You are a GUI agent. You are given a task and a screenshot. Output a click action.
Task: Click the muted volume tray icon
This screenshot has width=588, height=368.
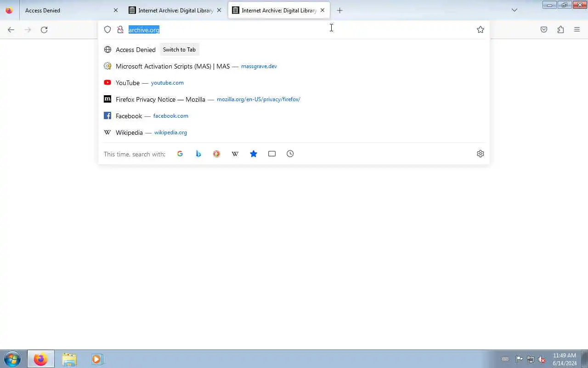(542, 359)
